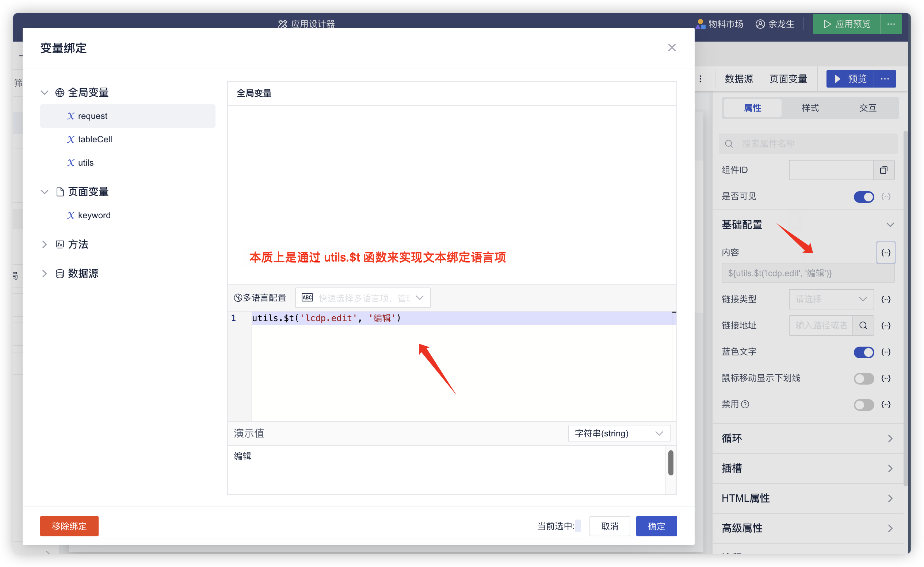Click copy icon beside 组件ID field
Screen dimensions: 924x567
pyautogui.click(x=883, y=170)
